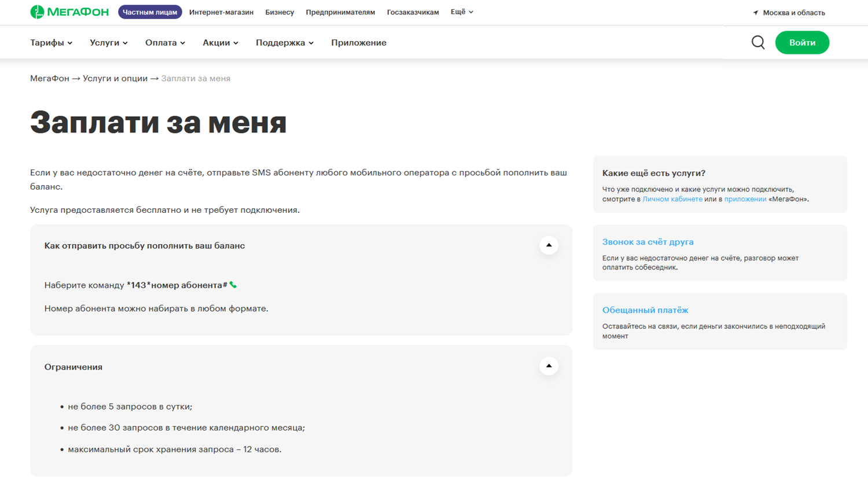Click 'не более 30 запросов' list item
The width and height of the screenshot is (868, 483).
coord(186,428)
